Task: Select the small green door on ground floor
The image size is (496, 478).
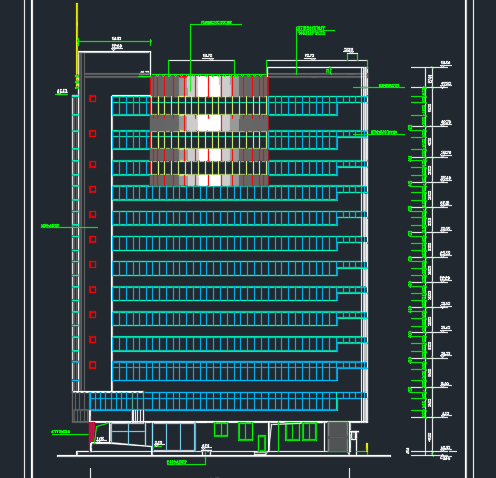Action: pos(262,443)
